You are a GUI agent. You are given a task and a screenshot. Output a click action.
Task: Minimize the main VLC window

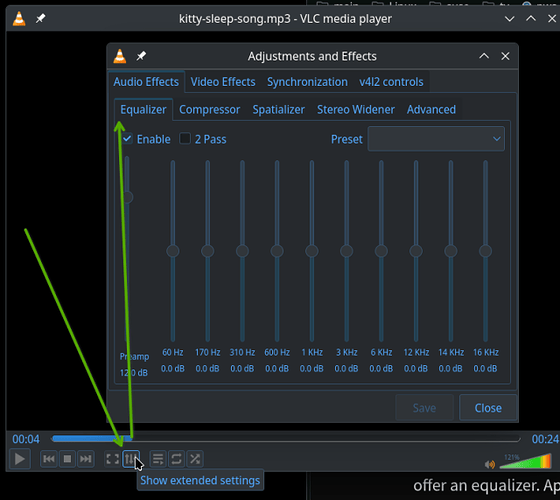pos(509,19)
